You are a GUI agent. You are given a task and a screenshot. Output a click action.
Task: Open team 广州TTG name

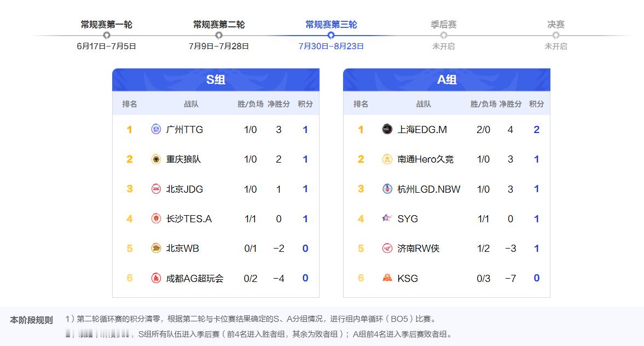[184, 129]
